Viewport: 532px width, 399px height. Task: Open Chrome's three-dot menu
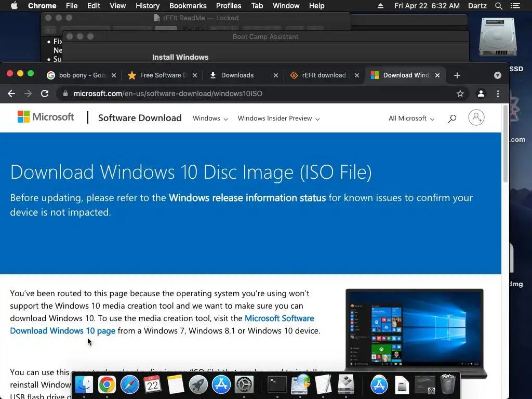(x=498, y=94)
